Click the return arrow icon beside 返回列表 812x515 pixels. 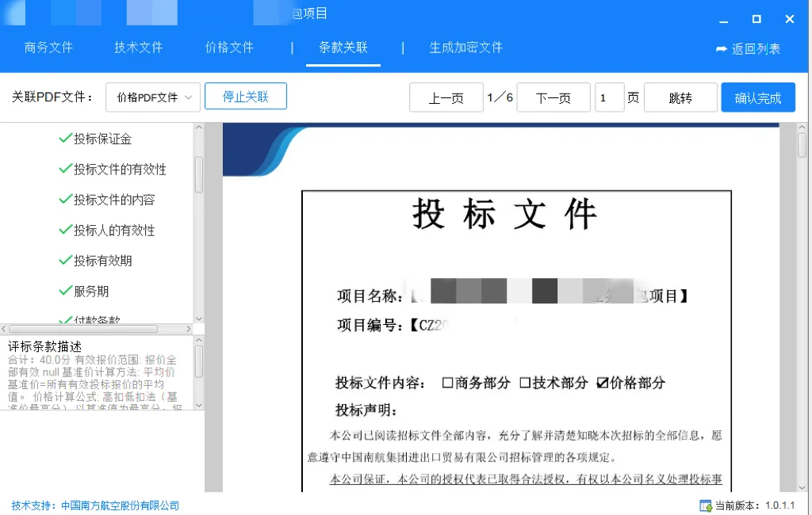click(722, 48)
